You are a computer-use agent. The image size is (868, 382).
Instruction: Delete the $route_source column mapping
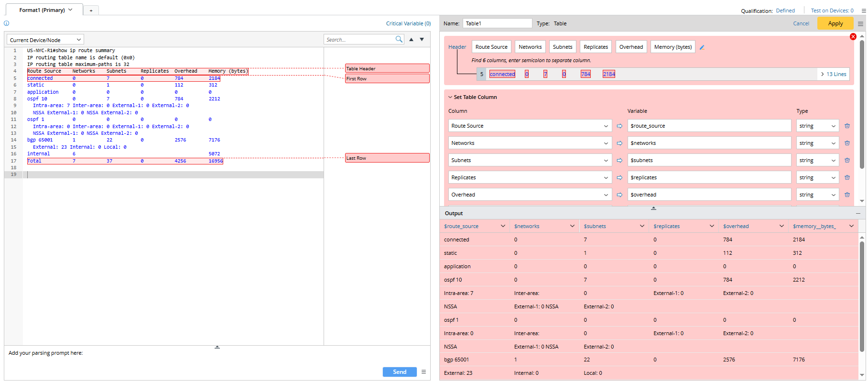point(847,126)
